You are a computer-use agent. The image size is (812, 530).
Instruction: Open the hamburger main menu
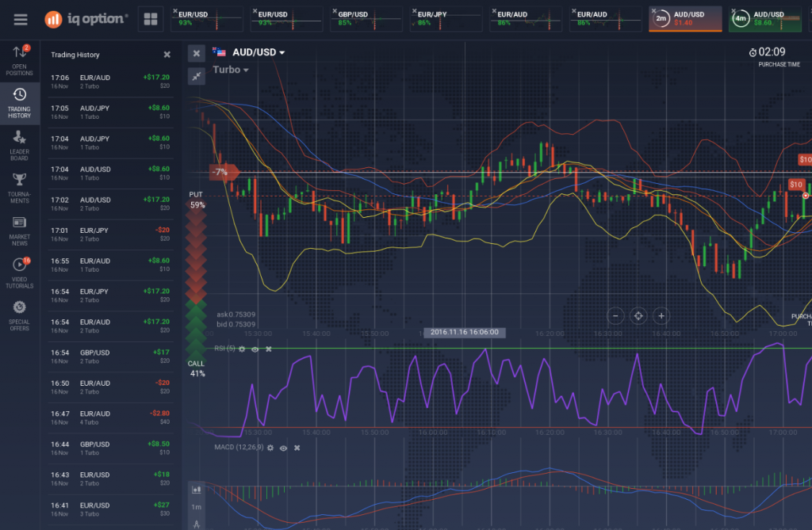tap(21, 20)
